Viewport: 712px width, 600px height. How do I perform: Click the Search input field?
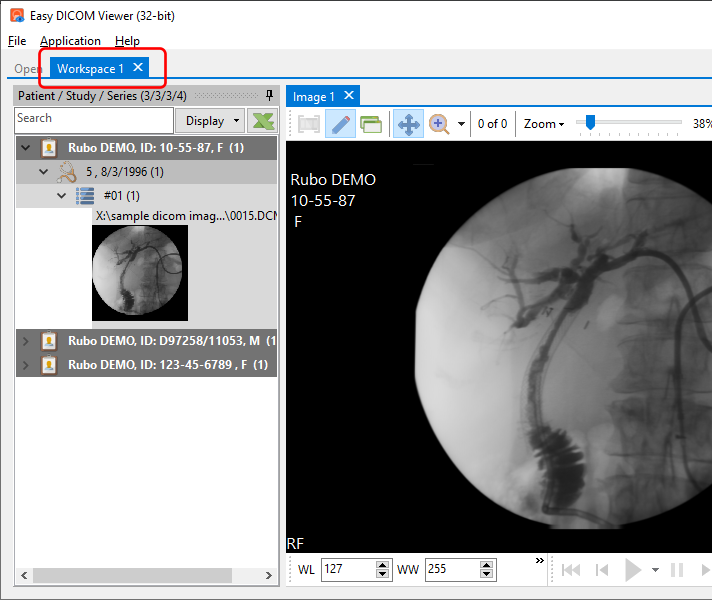point(94,119)
